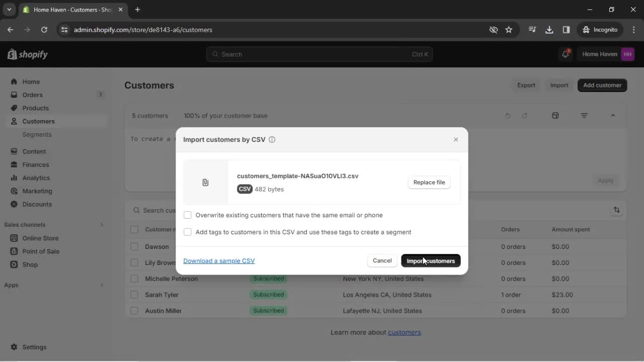This screenshot has width=644, height=362.
Task: Open Settings gear in sidebar
Action: [14, 347]
